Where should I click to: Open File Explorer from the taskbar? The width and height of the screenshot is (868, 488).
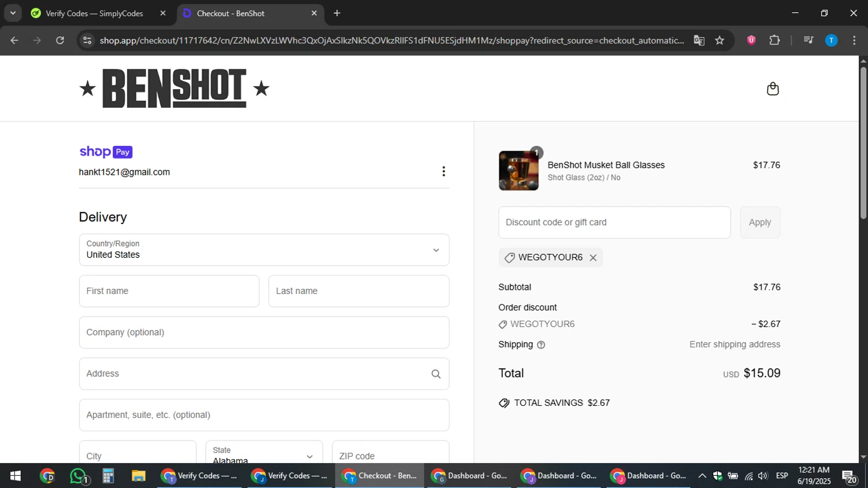point(138,476)
